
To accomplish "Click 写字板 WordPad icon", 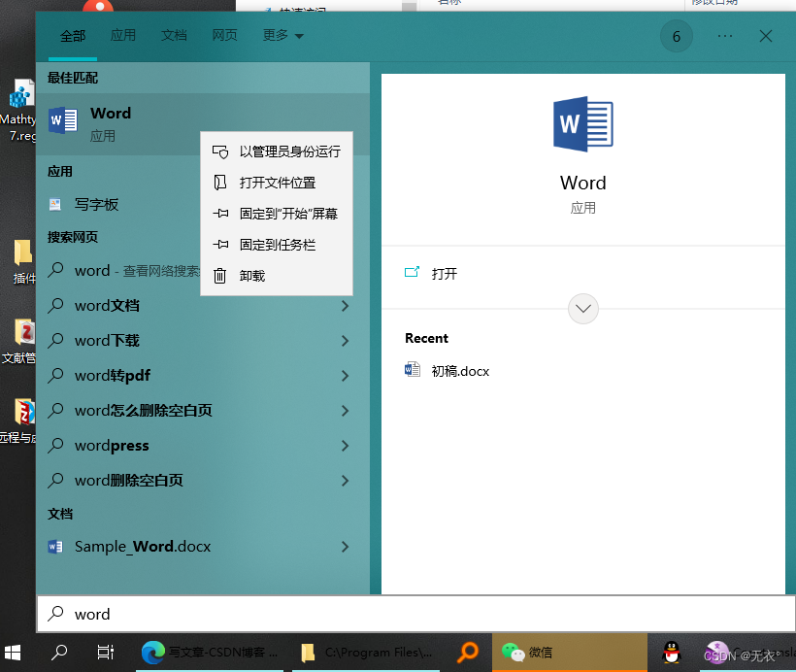I will click(54, 205).
